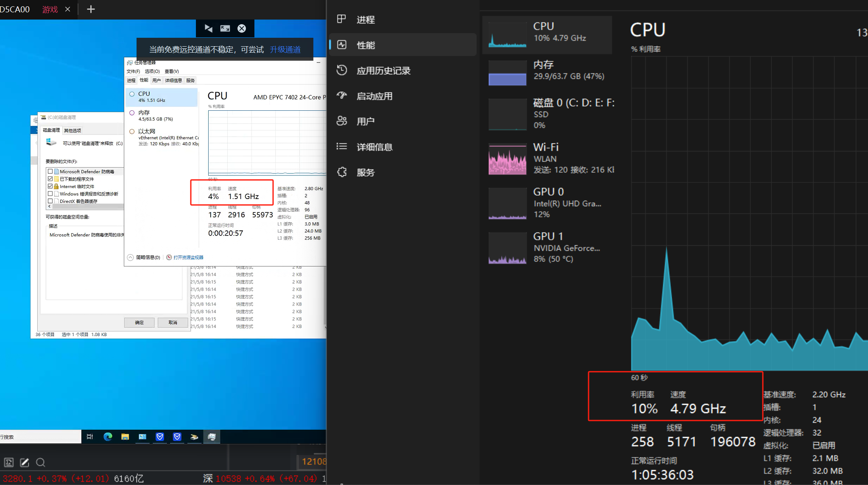Select 性能 in the dark Task Manager sidebar
Image resolution: width=868 pixels, height=485 pixels.
coord(403,45)
